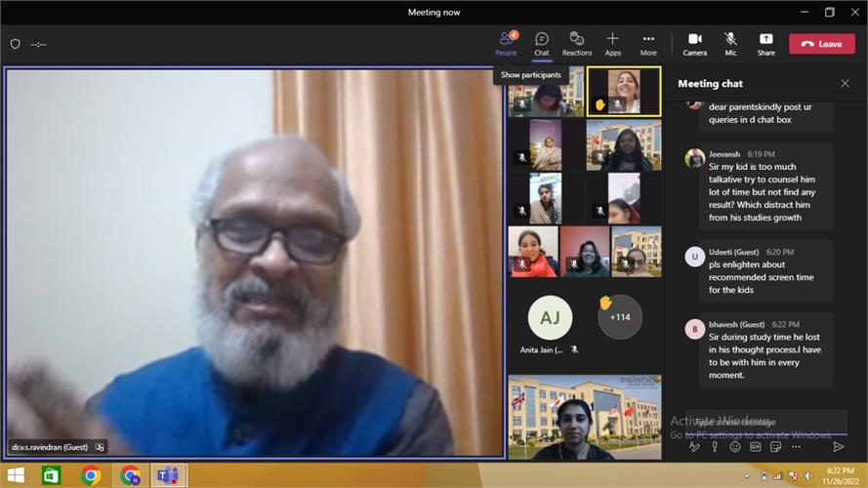
Task: Leave the meeting
Action: pyautogui.click(x=821, y=44)
